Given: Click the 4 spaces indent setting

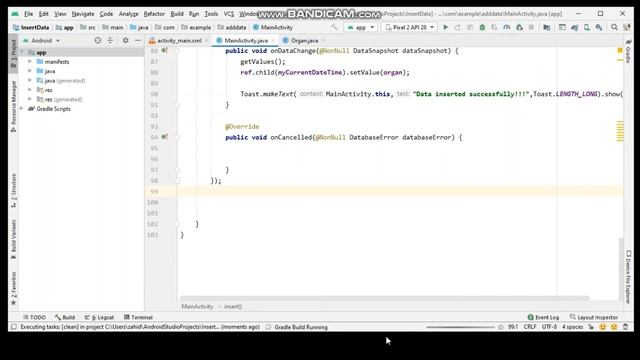Looking at the screenshot, I should 572,327.
